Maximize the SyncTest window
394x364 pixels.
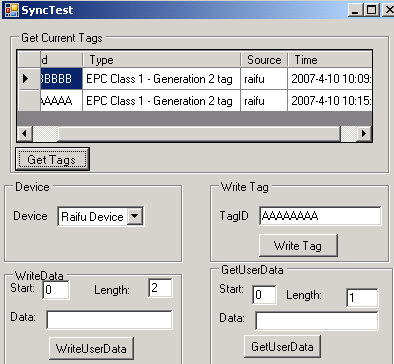[x=371, y=10]
